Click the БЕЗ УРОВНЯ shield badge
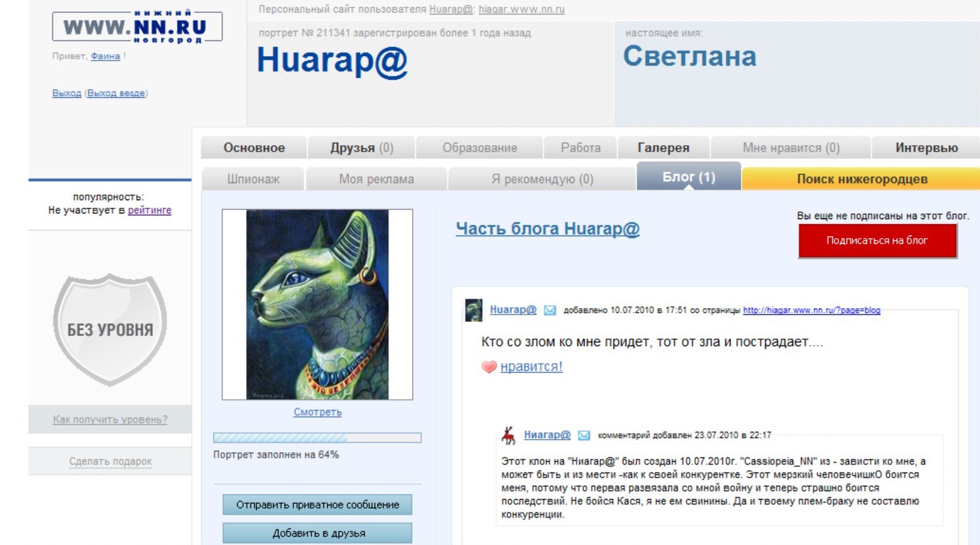Viewport: 980px width, 545px height. (x=110, y=330)
